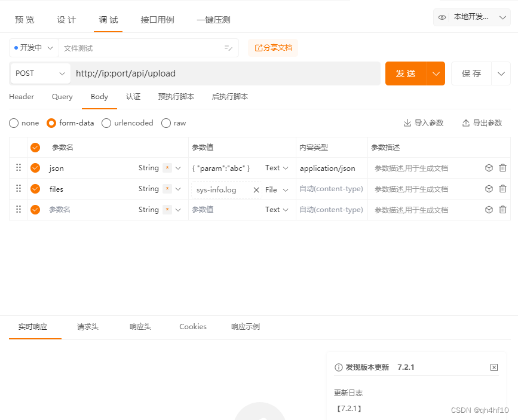Delete the files parameter with trash icon
This screenshot has width=518, height=420.
(x=502, y=189)
